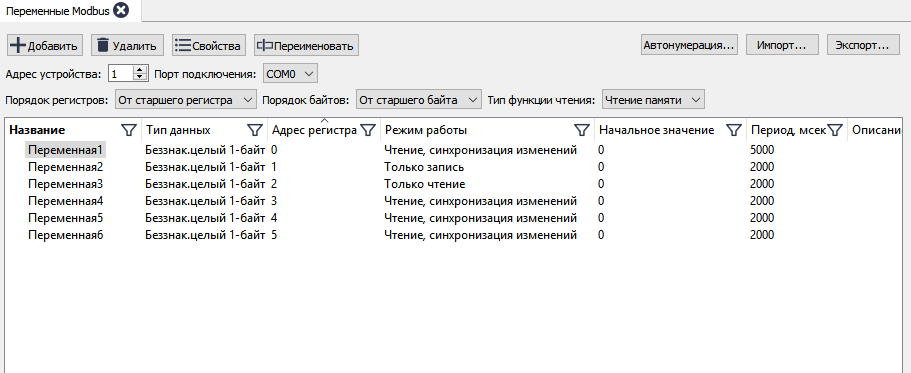Image resolution: width=911 pixels, height=373 pixels.
Task: Filter the Адрес регистра column
Action: tap(368, 130)
